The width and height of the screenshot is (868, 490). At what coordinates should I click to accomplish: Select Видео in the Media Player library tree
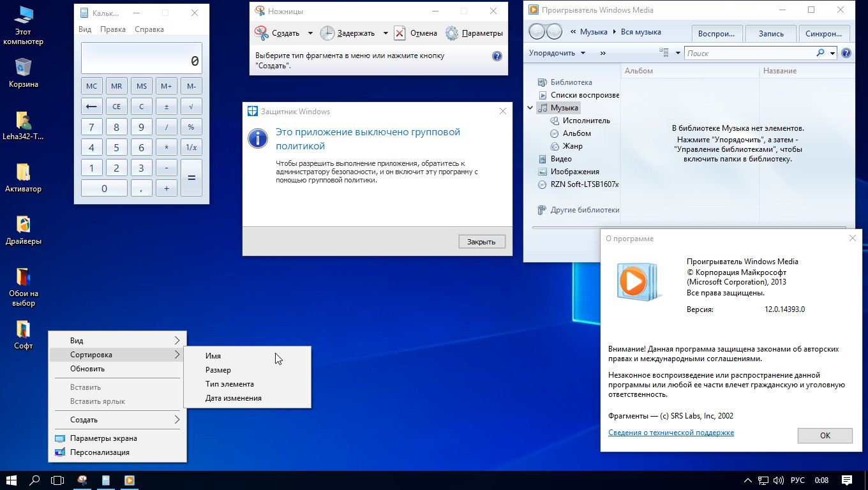(555, 159)
